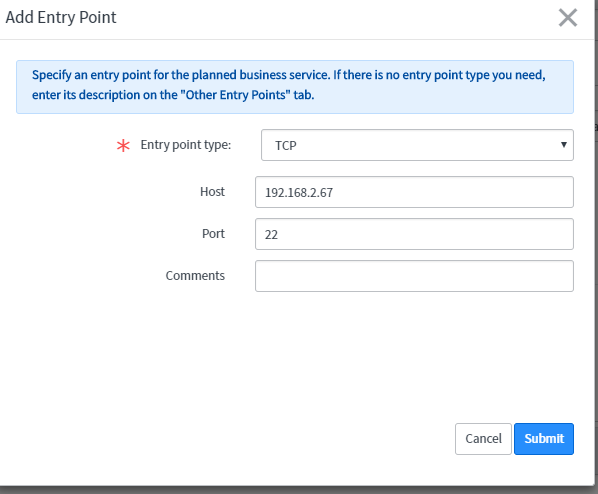Click the Port field label
This screenshot has height=494, width=598.
click(x=213, y=233)
